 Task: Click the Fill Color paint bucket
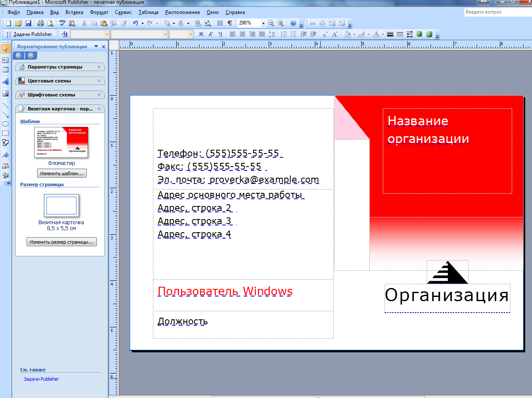tap(347, 34)
